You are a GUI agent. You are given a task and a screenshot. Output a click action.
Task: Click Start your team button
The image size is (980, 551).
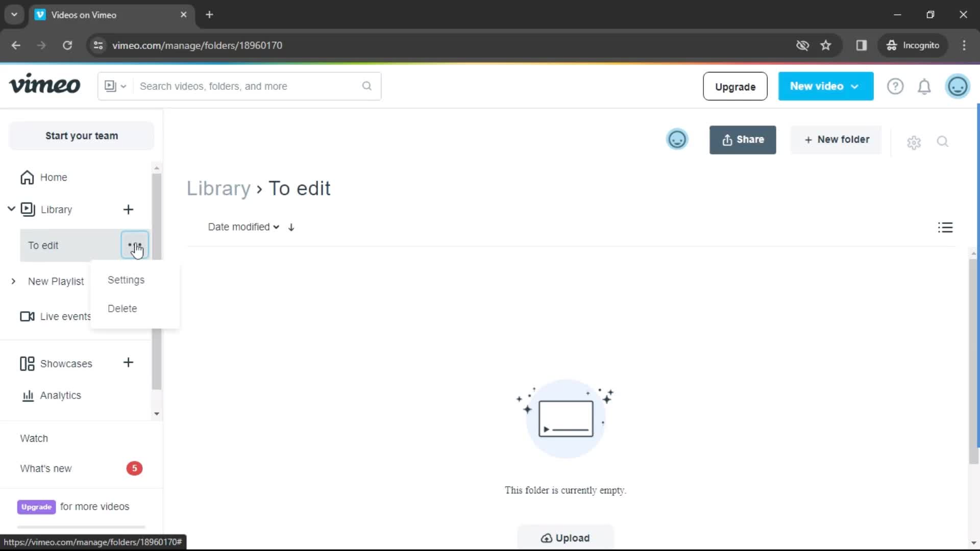click(82, 136)
